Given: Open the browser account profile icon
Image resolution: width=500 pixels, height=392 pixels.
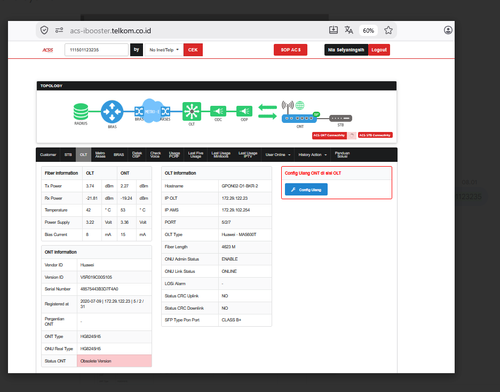Looking at the screenshot, I should (448, 30).
